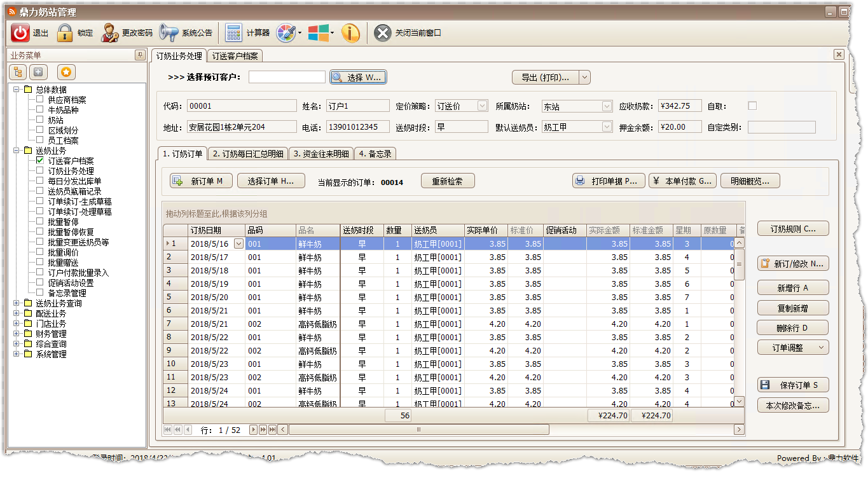Launch the 计算器 calculator icon
Viewport: 868px width, 480px height.
click(x=233, y=33)
